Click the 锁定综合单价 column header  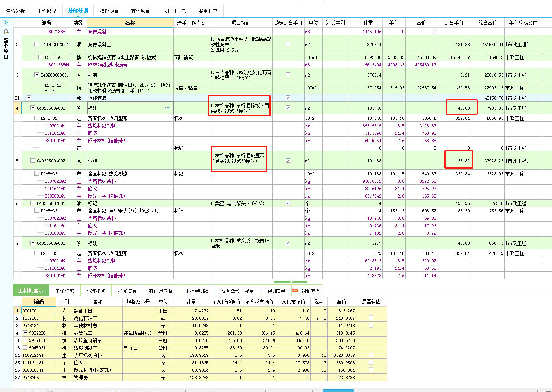[288, 23]
